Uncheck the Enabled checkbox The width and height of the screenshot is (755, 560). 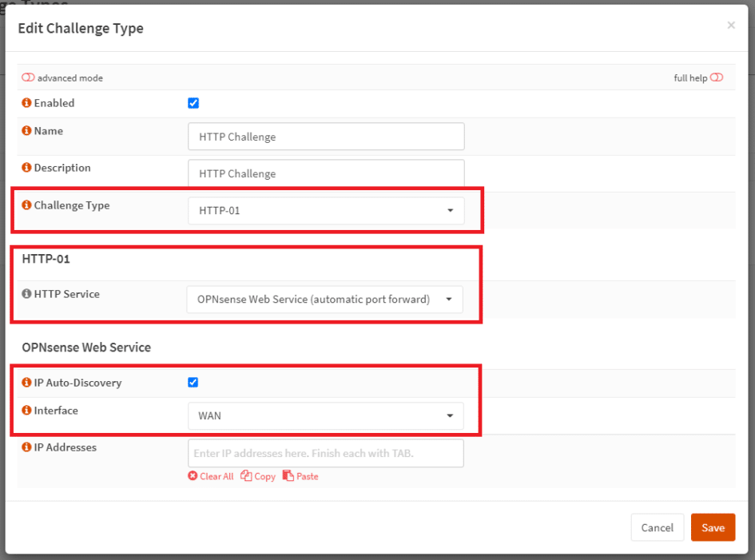(x=193, y=102)
